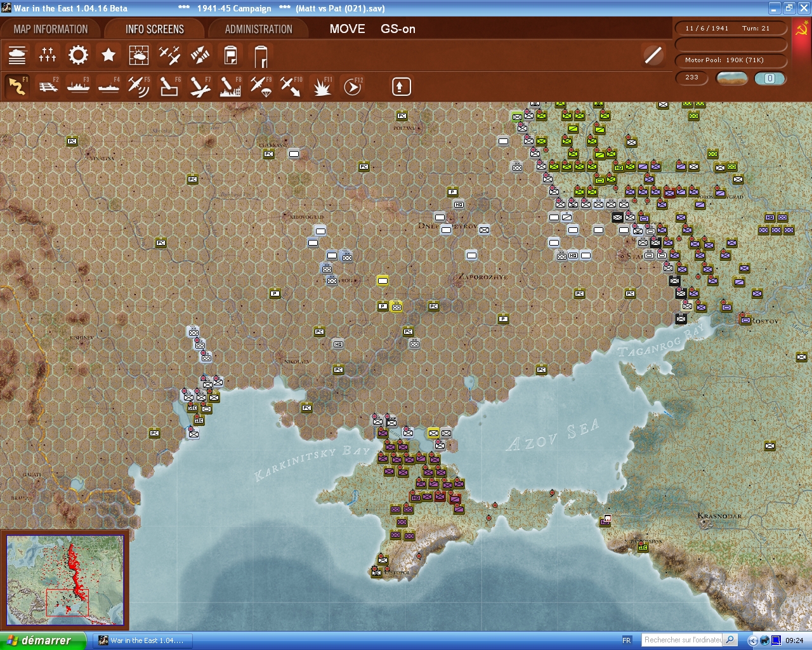Image resolution: width=812 pixels, height=650 pixels.
Task: Focus the Rechercher sur l'ordinateur search box
Action: click(683, 640)
